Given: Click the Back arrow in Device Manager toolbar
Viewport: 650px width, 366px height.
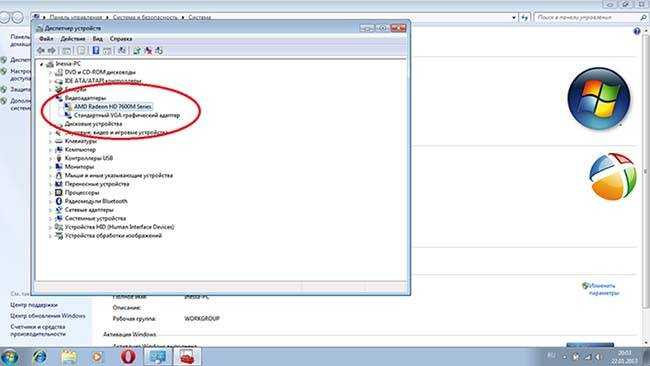Looking at the screenshot, I should pos(41,51).
